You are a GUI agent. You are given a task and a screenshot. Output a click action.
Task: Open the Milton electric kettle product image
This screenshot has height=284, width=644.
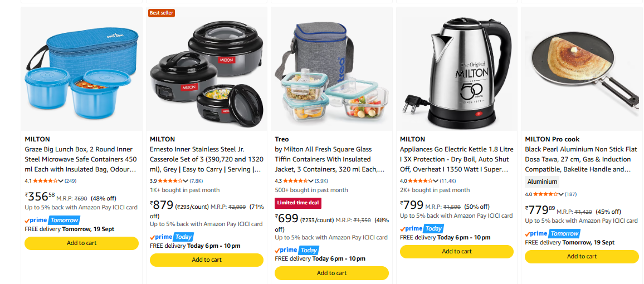click(x=457, y=68)
